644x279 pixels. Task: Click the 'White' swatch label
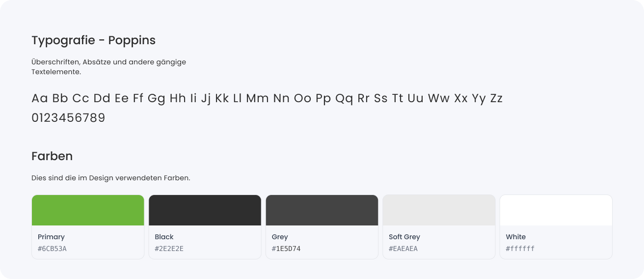click(516, 237)
